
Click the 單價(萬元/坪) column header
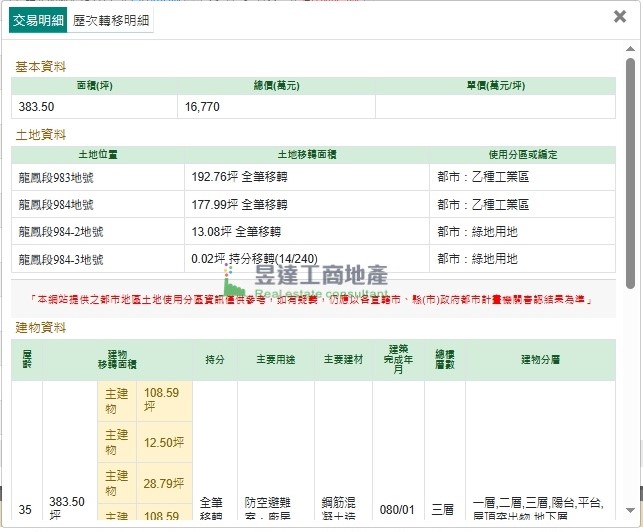[495, 86]
